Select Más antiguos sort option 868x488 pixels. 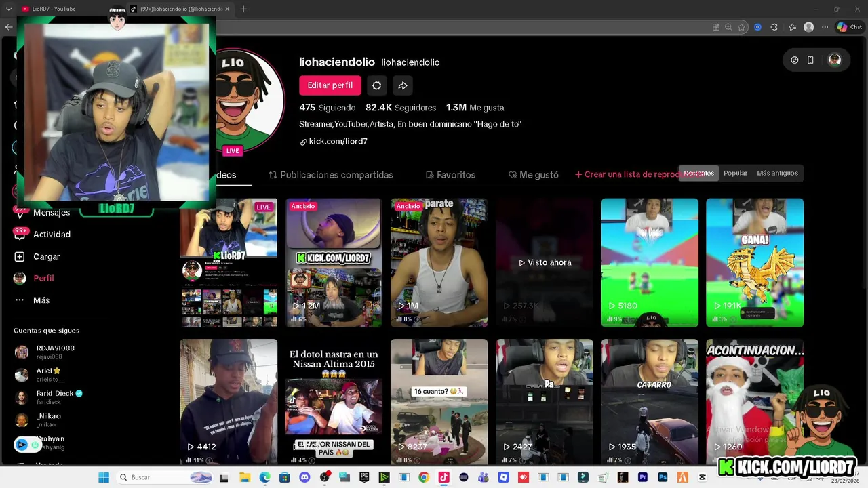(x=777, y=173)
